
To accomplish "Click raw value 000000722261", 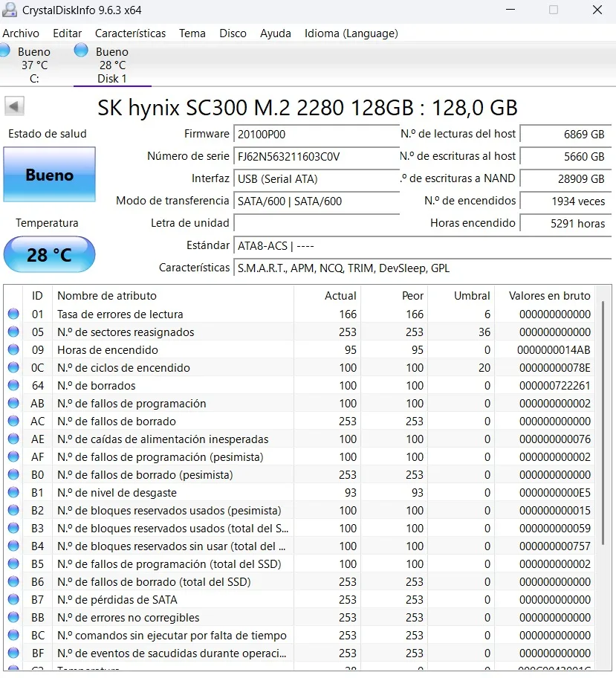I will 554,385.
